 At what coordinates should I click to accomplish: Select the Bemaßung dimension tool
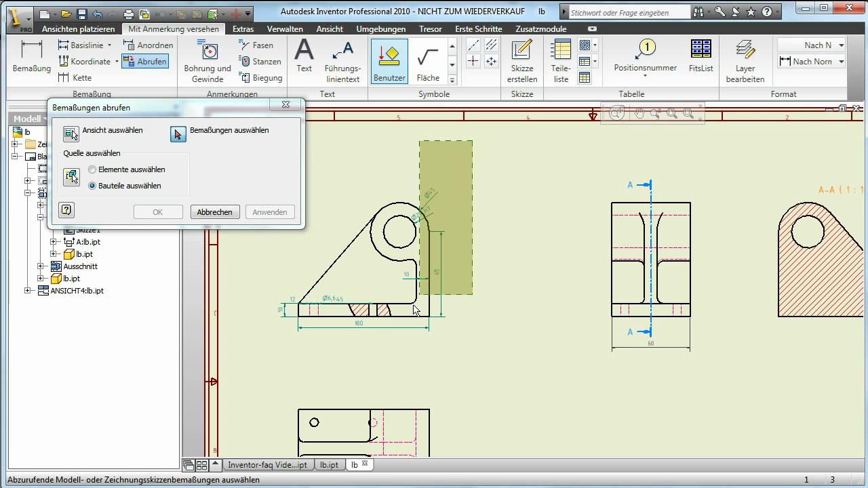point(32,57)
